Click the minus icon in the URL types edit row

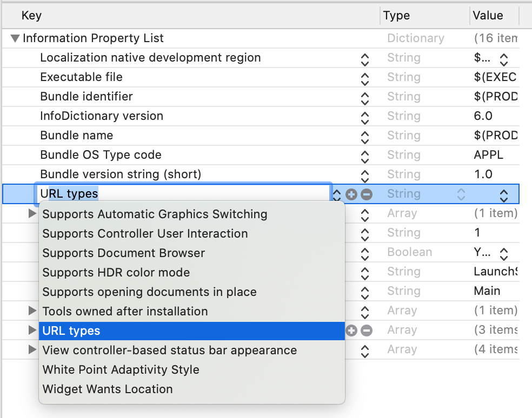pyautogui.click(x=367, y=194)
